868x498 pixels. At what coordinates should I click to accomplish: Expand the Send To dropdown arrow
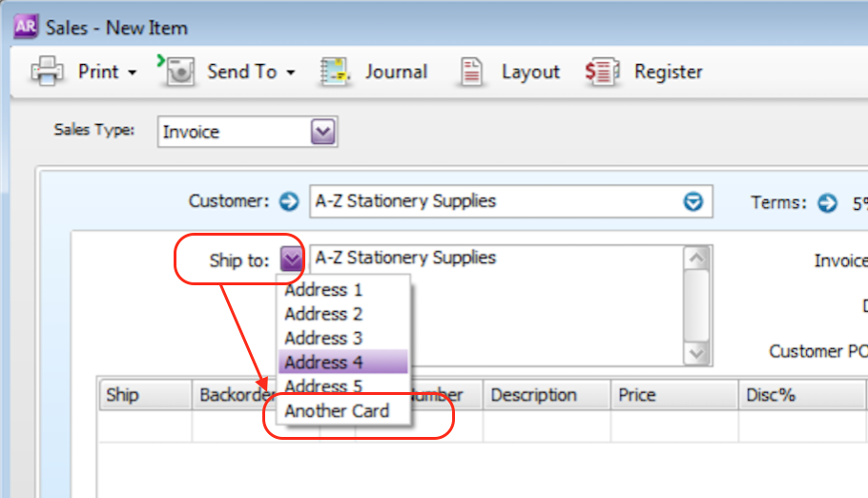[291, 73]
